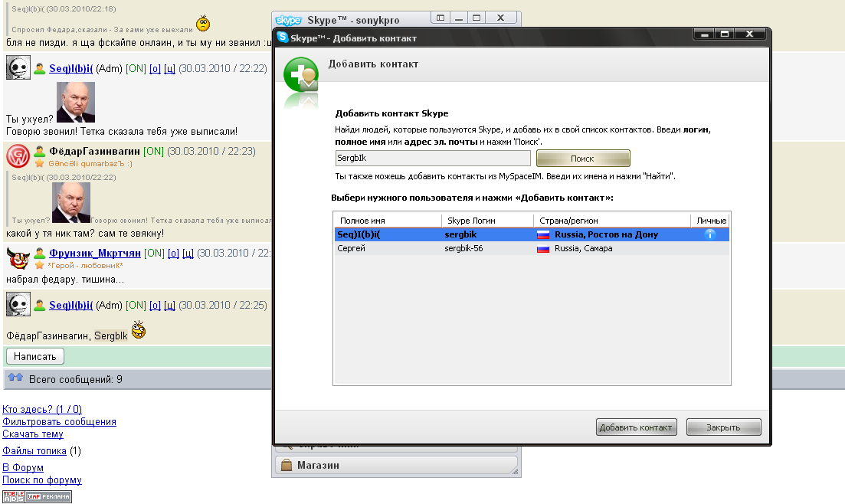
Task: Click the [о] link on the 22:25 Seq)I(b)i( post
Action: pos(155,305)
